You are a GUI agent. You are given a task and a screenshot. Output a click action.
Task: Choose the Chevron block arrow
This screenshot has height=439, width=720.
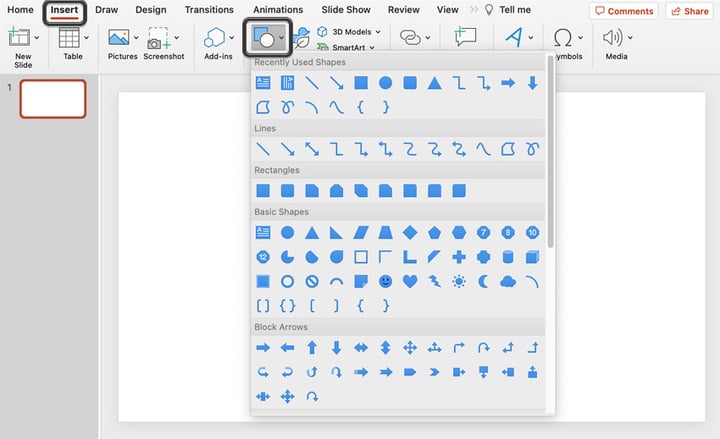[x=434, y=372]
